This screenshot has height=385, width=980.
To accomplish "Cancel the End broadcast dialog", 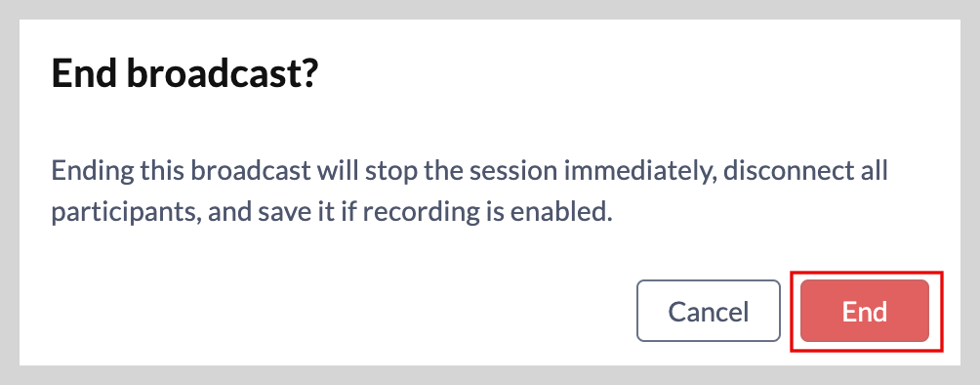I will click(708, 311).
